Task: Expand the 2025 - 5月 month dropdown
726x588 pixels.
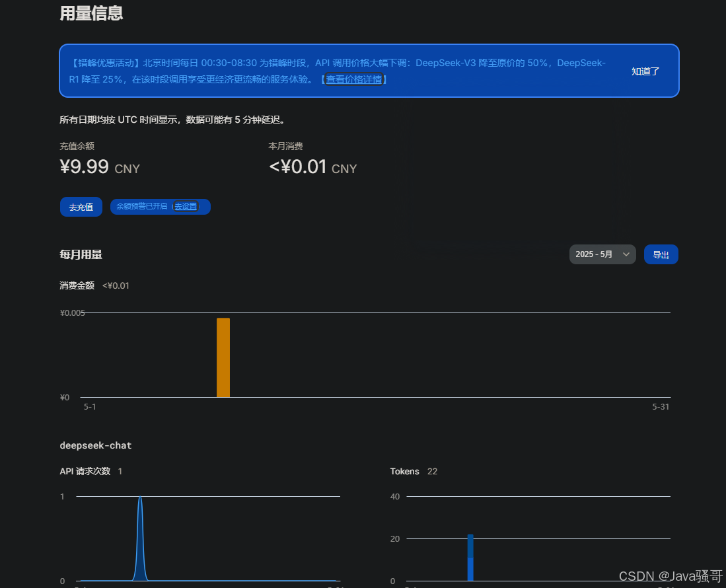Action: click(602, 254)
